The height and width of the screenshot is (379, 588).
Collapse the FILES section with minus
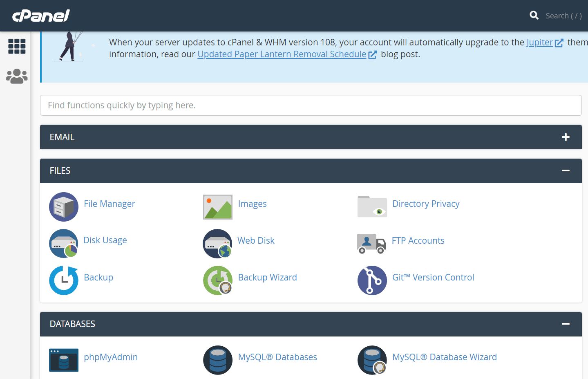pos(566,170)
